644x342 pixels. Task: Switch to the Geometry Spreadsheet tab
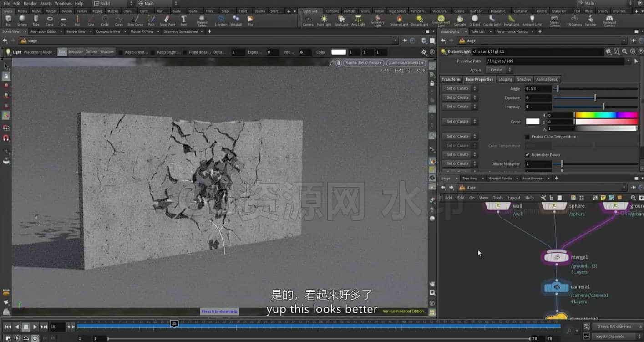tap(181, 31)
